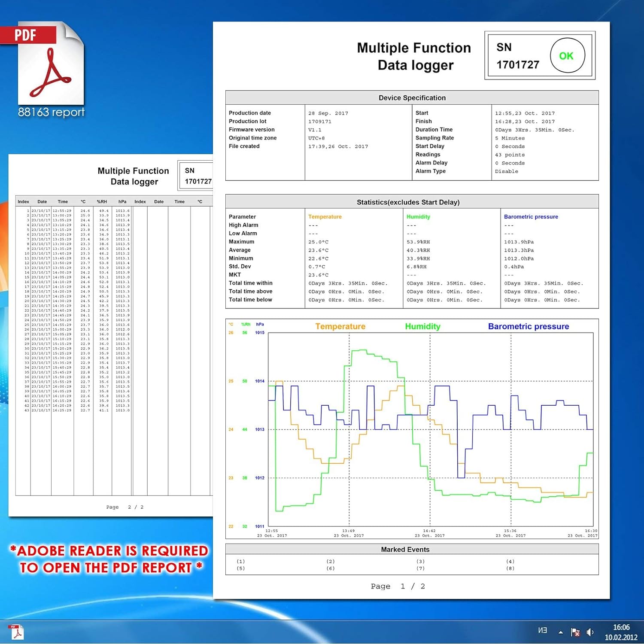This screenshot has height=644, width=644.
Task: Open the clock showing 16:06
Action: click(x=621, y=632)
